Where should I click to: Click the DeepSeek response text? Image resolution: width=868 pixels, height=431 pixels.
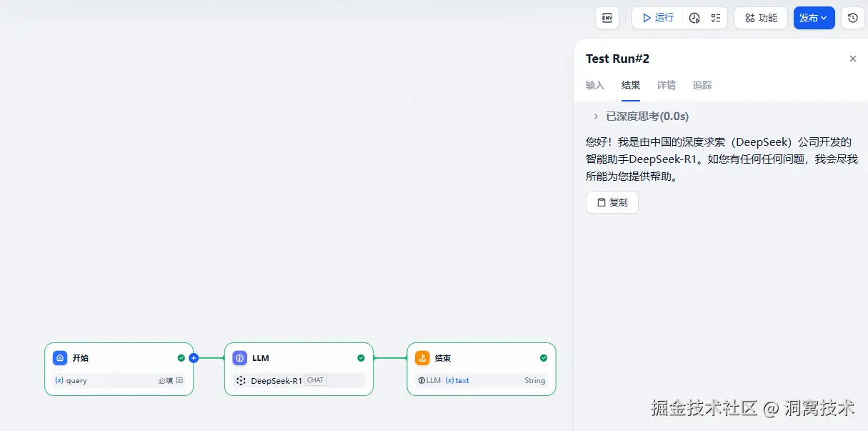click(722, 159)
